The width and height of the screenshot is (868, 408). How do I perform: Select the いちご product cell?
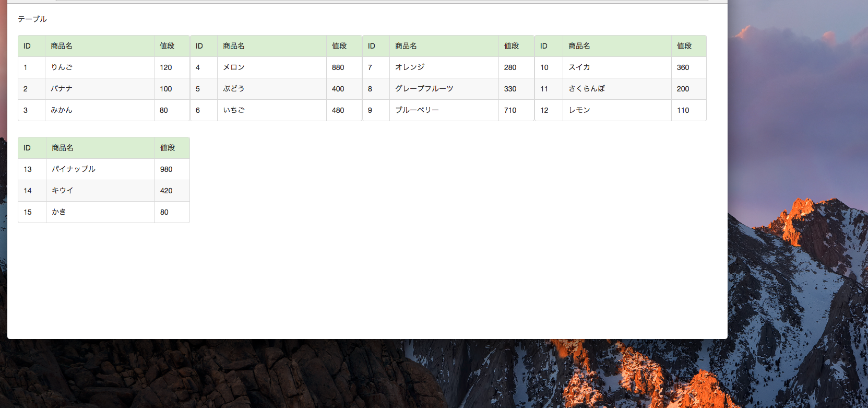pos(272,110)
